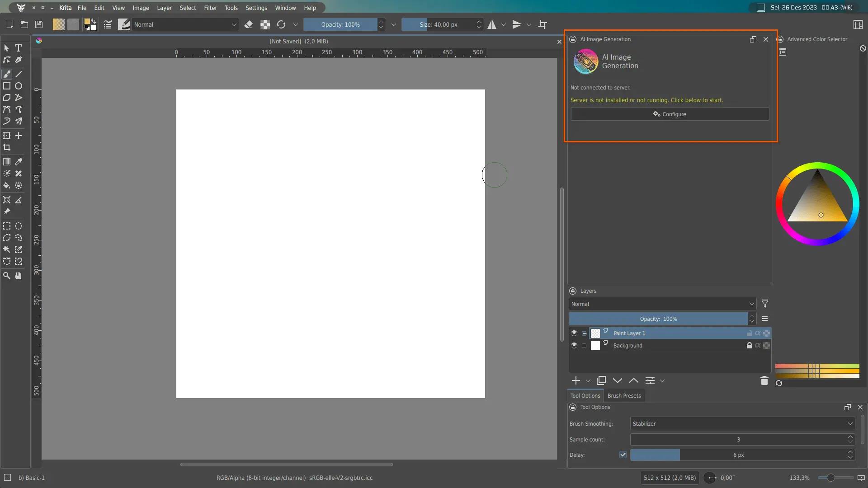Select the Text tool
The width and height of the screenshot is (868, 488).
click(19, 48)
